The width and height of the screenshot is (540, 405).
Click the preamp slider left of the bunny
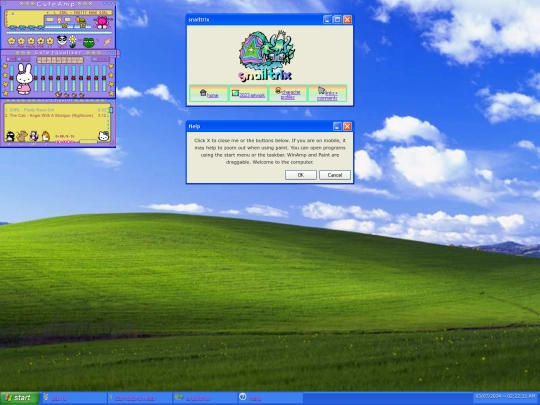pyautogui.click(x=11, y=78)
